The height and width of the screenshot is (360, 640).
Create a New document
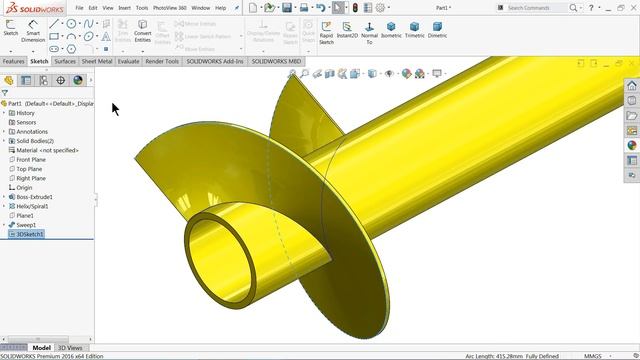click(253, 7)
